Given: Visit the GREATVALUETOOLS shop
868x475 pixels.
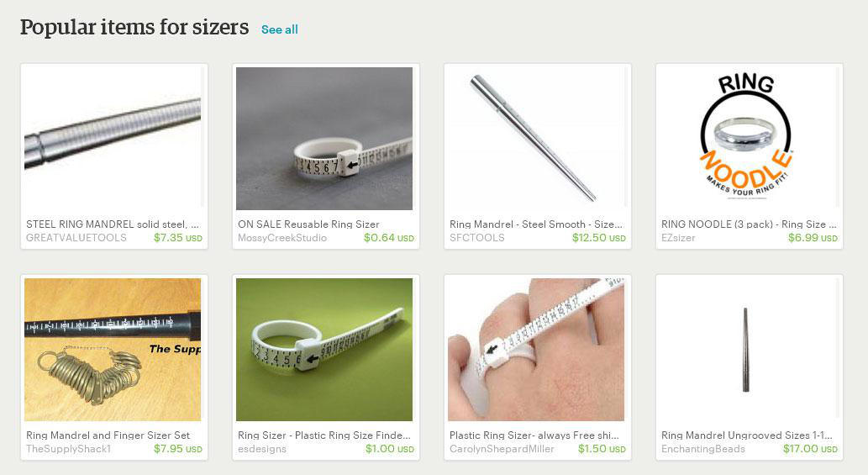Looking at the screenshot, I should click(76, 237).
